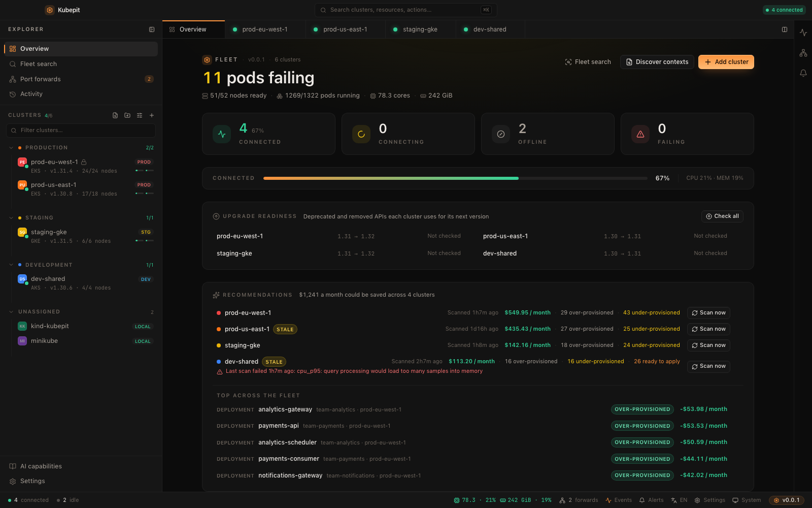The width and height of the screenshot is (812, 508).
Task: Collapse the Staging cluster group
Action: coord(11,218)
